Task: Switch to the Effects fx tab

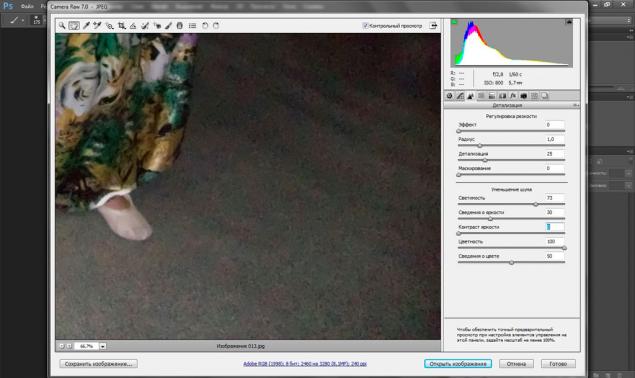Action: point(513,96)
